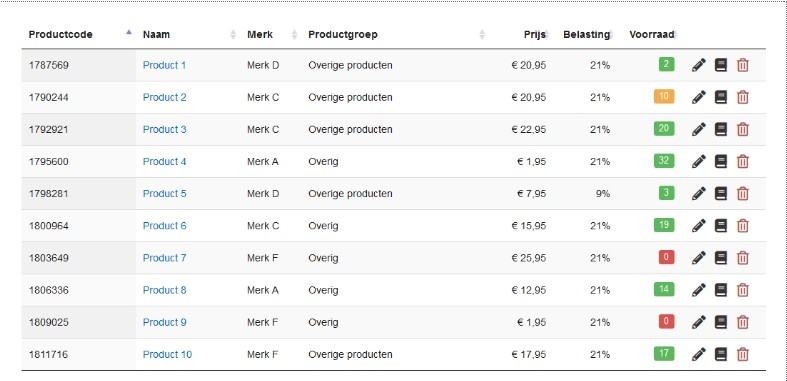Delete Product 10 with the trash icon
This screenshot has height=381, width=787.
742,354
